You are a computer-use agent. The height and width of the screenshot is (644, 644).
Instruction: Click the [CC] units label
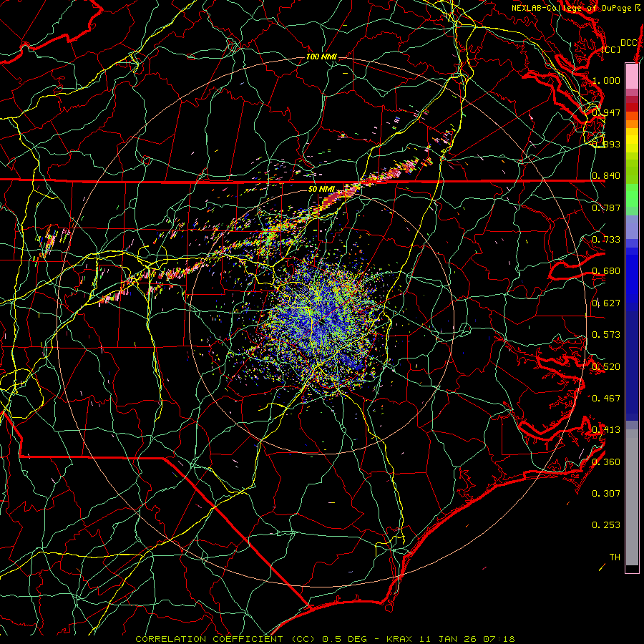tap(611, 49)
